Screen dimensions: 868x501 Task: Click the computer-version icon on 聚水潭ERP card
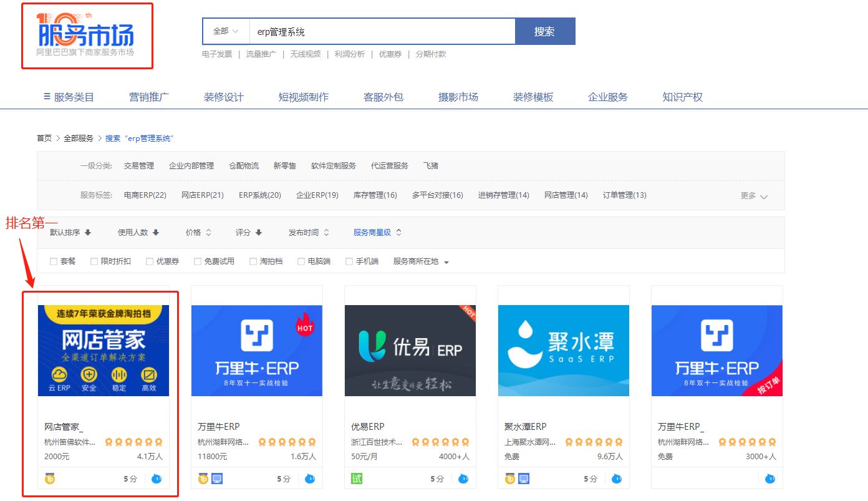coord(524,479)
